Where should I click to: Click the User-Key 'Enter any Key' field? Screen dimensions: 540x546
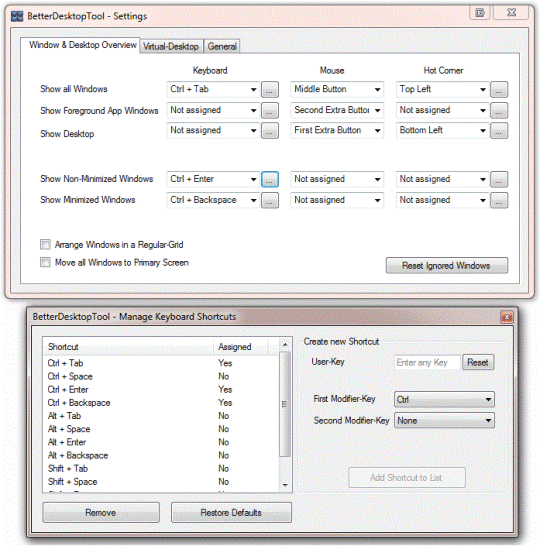click(x=427, y=362)
